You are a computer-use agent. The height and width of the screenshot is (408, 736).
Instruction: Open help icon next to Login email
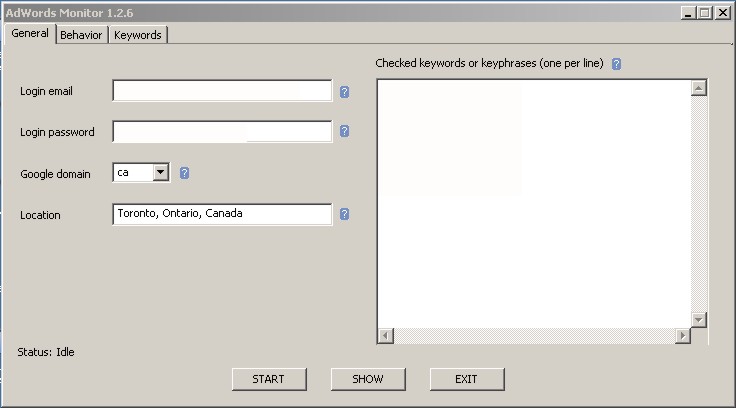(x=344, y=92)
